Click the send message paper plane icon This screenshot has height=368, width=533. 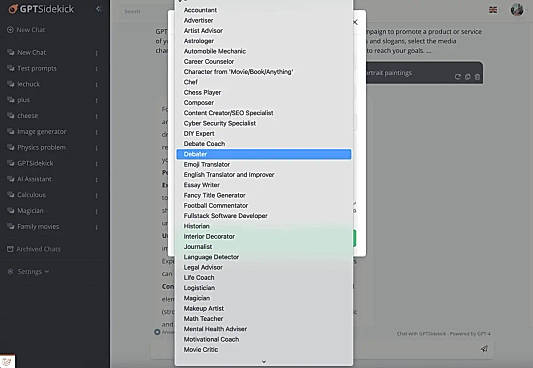click(x=484, y=348)
